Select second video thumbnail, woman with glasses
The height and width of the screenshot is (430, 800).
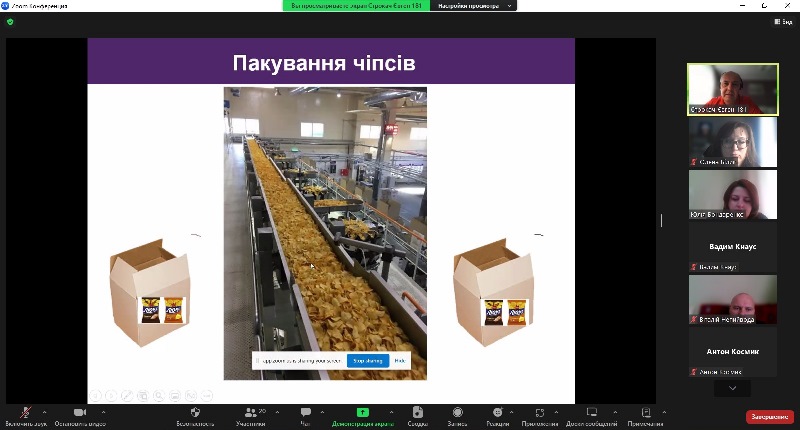pos(733,142)
